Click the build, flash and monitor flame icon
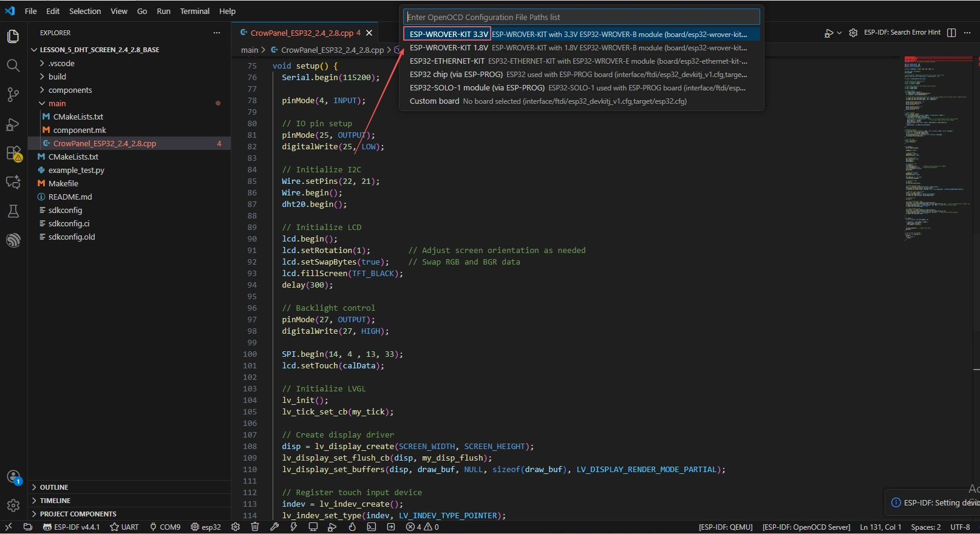This screenshot has width=980, height=534. click(352, 527)
